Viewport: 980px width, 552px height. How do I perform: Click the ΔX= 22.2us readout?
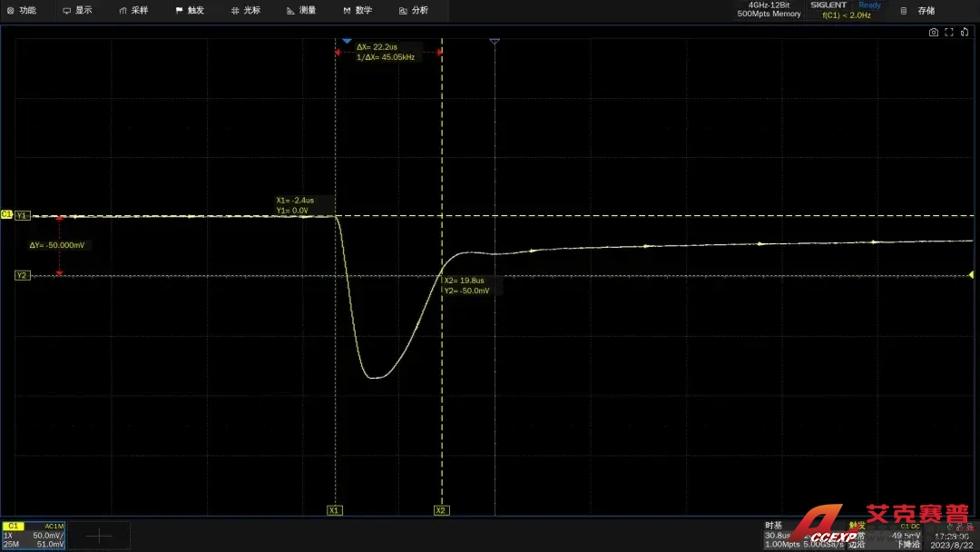pyautogui.click(x=377, y=47)
